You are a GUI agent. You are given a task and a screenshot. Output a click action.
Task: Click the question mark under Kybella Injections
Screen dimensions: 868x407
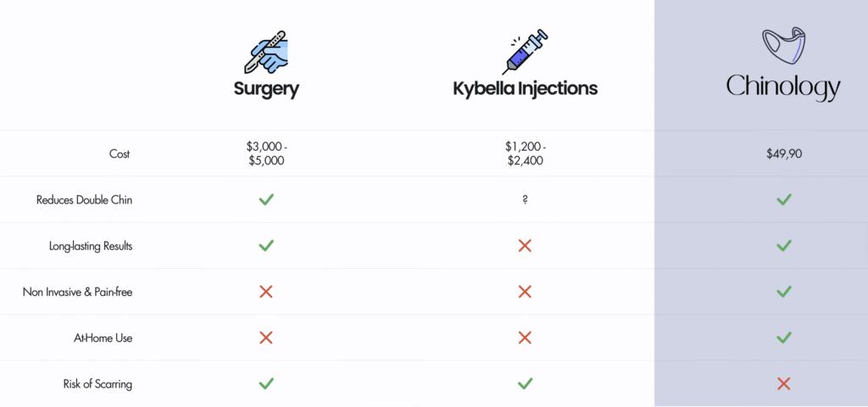click(525, 199)
